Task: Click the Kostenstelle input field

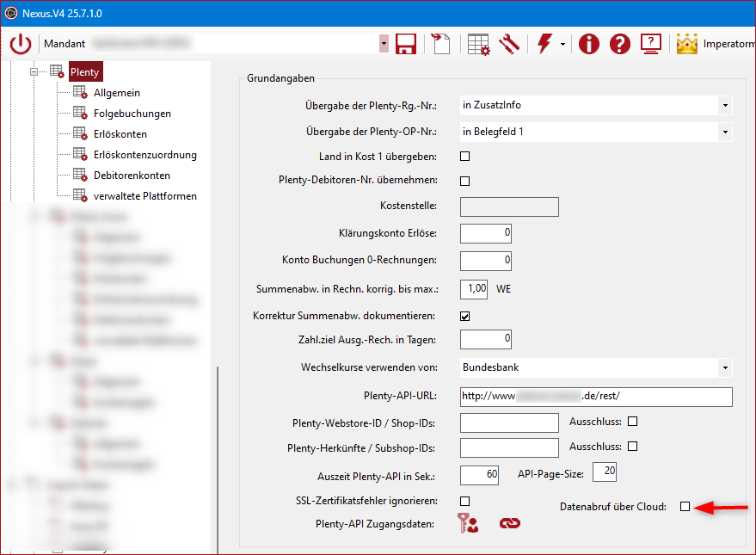Action: 509,207
